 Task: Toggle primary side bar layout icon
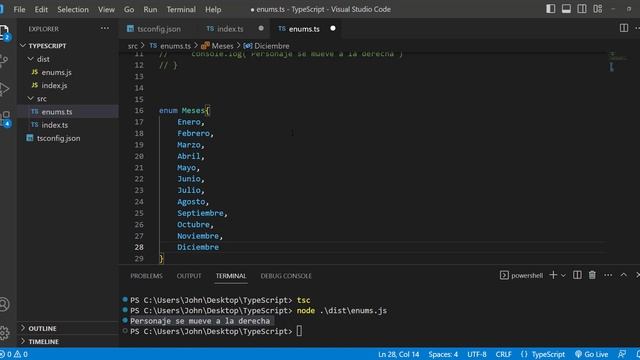[x=551, y=9]
